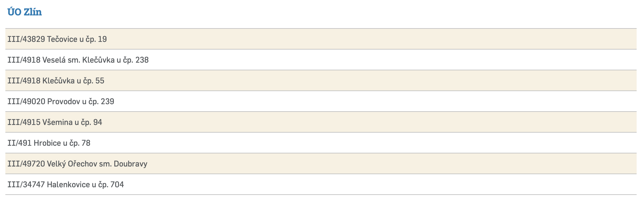
Task: Select road code III/49720
Action: pos(26,164)
